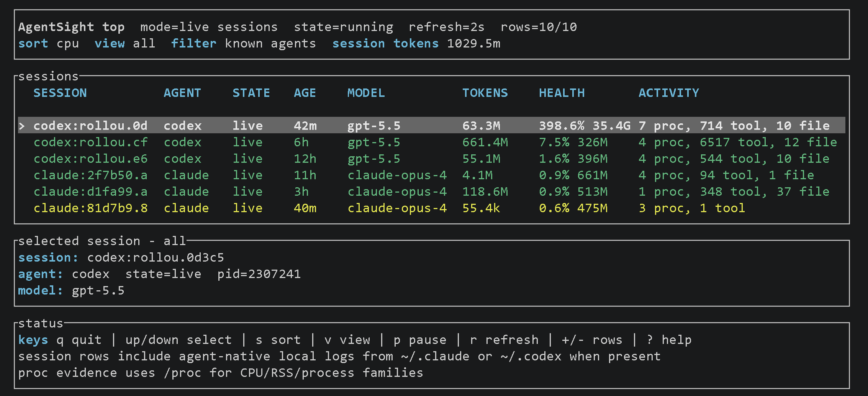Click the 'p pause' key hint
868x396 pixels.
point(420,340)
